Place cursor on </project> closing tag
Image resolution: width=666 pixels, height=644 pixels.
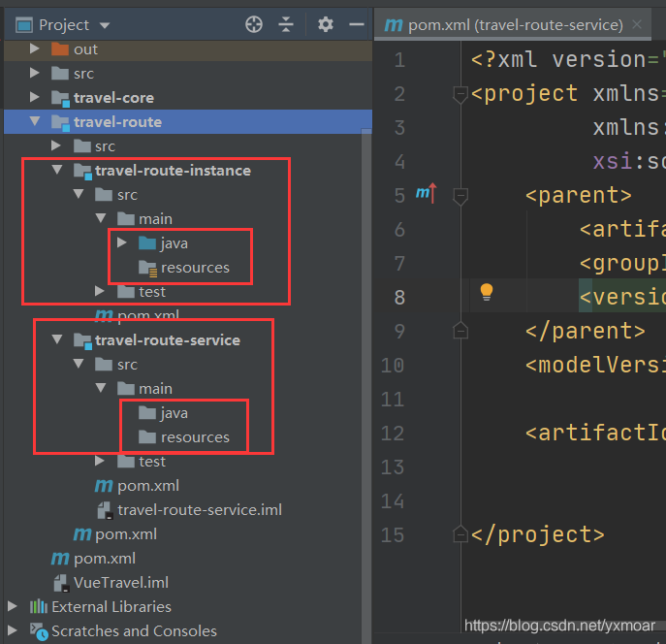tap(538, 534)
